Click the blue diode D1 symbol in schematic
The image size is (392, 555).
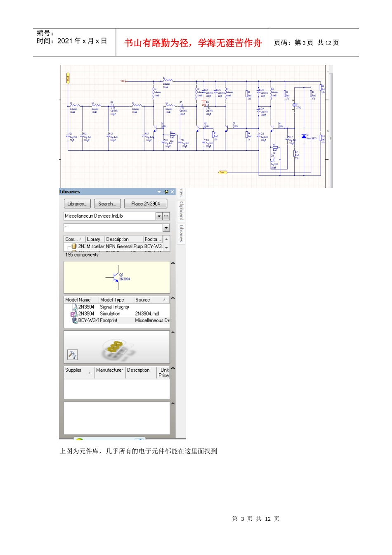(x=304, y=136)
